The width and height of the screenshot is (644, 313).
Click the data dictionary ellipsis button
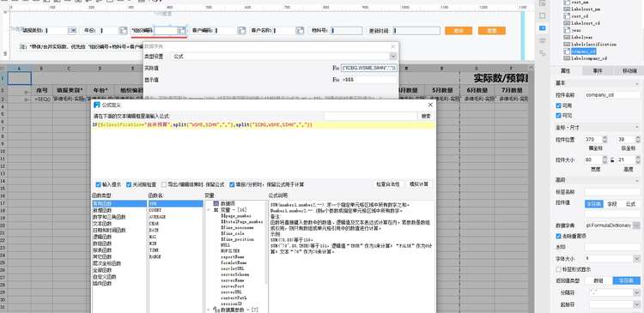[636, 226]
